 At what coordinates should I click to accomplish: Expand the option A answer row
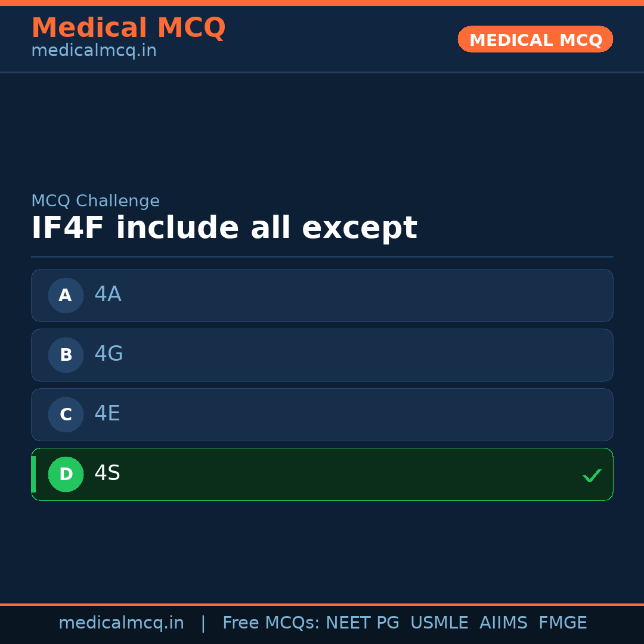point(322,295)
